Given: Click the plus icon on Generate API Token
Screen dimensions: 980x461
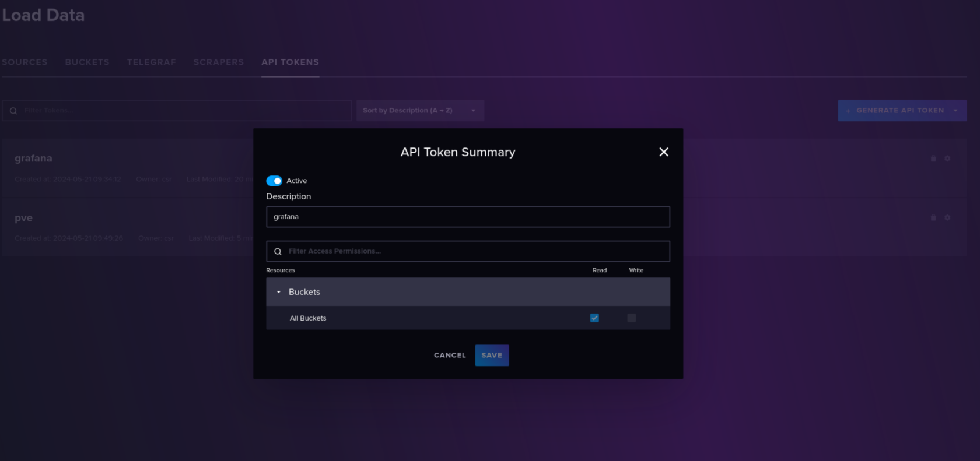Looking at the screenshot, I should click(848, 111).
